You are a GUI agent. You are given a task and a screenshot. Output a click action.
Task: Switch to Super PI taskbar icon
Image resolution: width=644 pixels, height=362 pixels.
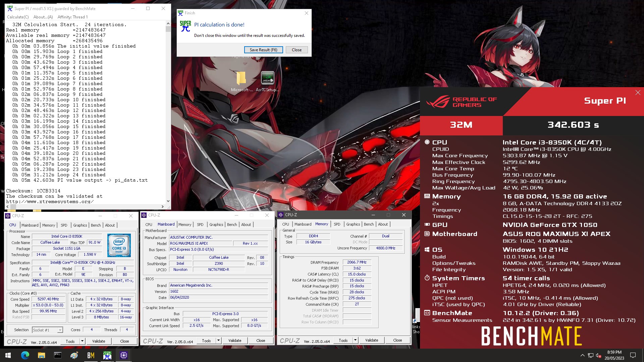(x=107, y=355)
